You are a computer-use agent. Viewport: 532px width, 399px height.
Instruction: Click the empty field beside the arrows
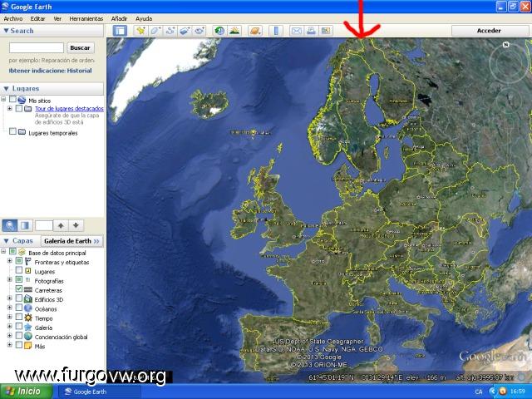(44, 225)
